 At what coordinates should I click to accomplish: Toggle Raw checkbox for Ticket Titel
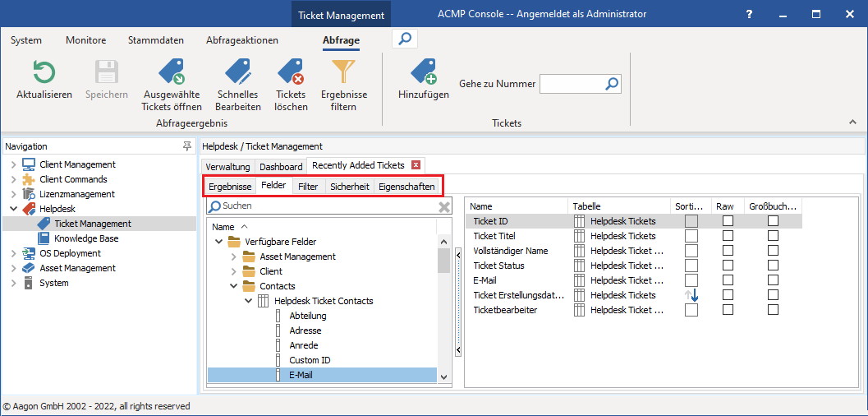(x=728, y=236)
